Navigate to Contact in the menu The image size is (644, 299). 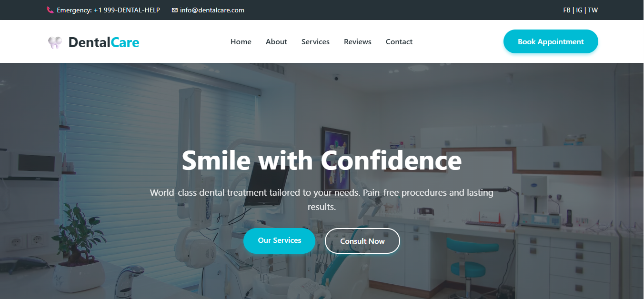click(x=399, y=42)
